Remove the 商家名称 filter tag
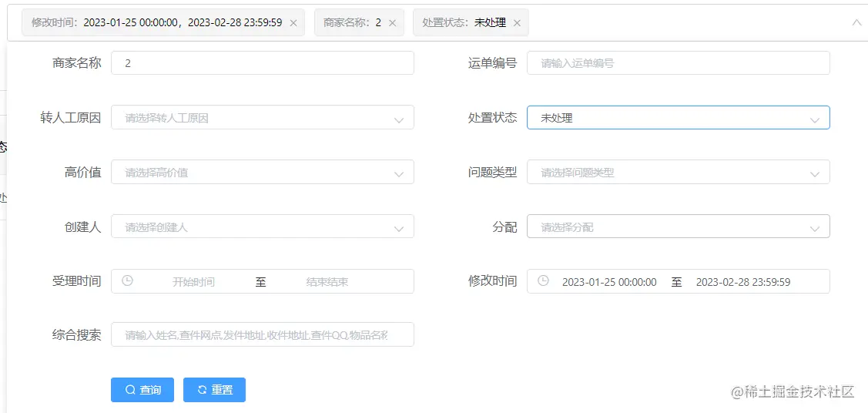Image resolution: width=868 pixels, height=413 pixels. (393, 22)
